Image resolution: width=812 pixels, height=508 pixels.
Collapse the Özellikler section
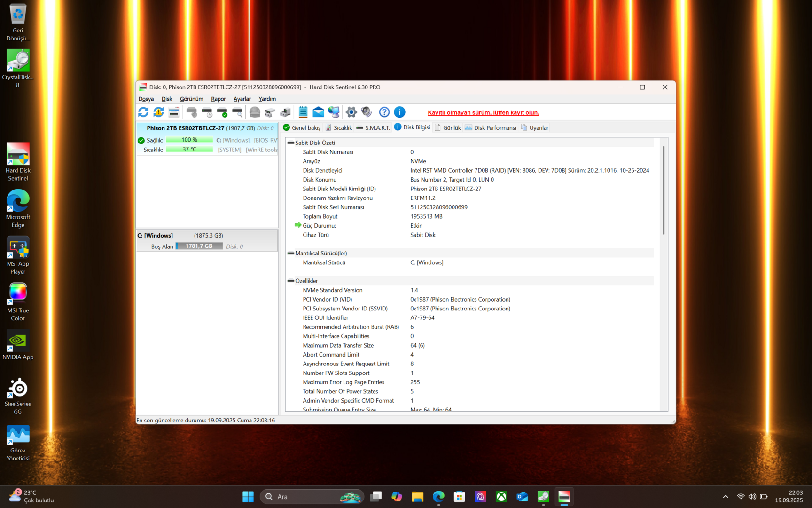[291, 281]
